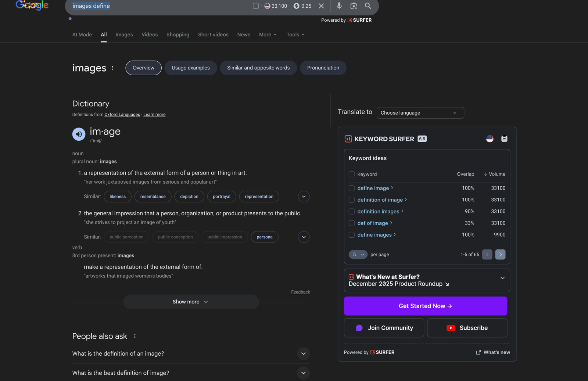Play the pronunciation audio for image
The height and width of the screenshot is (381, 588).
79,134
